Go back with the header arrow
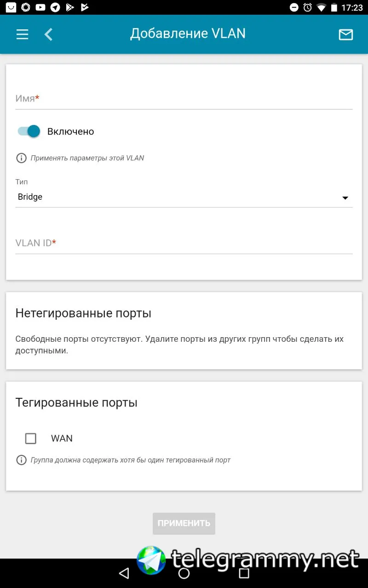 (x=48, y=34)
